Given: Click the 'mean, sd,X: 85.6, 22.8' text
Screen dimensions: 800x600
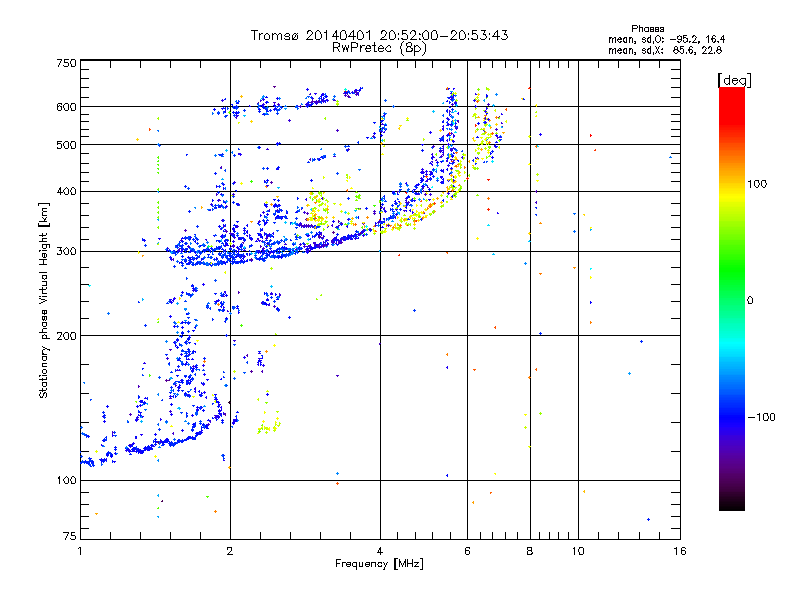Looking at the screenshot, I should click(665, 50).
